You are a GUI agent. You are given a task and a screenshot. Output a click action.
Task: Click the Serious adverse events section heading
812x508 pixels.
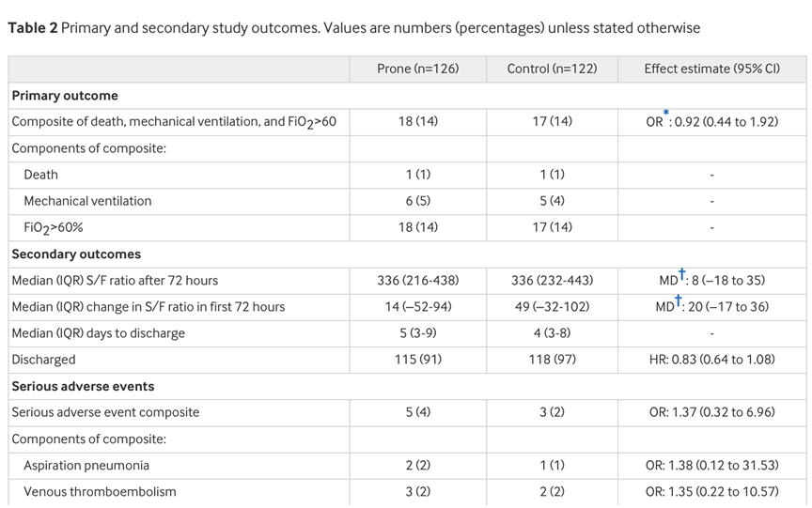click(83, 386)
